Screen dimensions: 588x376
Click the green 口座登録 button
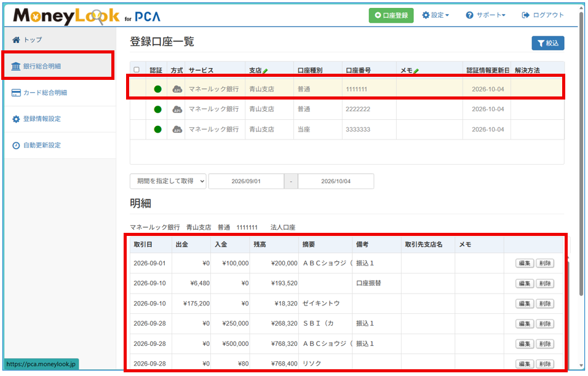coord(391,15)
